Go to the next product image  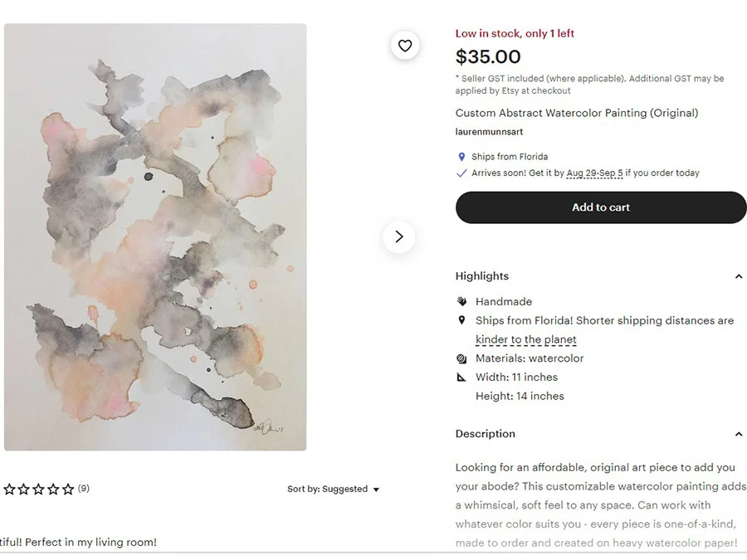pos(398,236)
